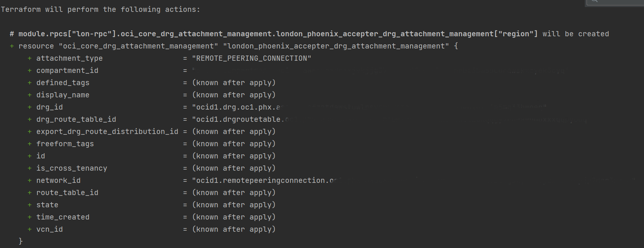This screenshot has height=248, width=644.
Task: Click the attachment_type attribute name
Action: 69,58
